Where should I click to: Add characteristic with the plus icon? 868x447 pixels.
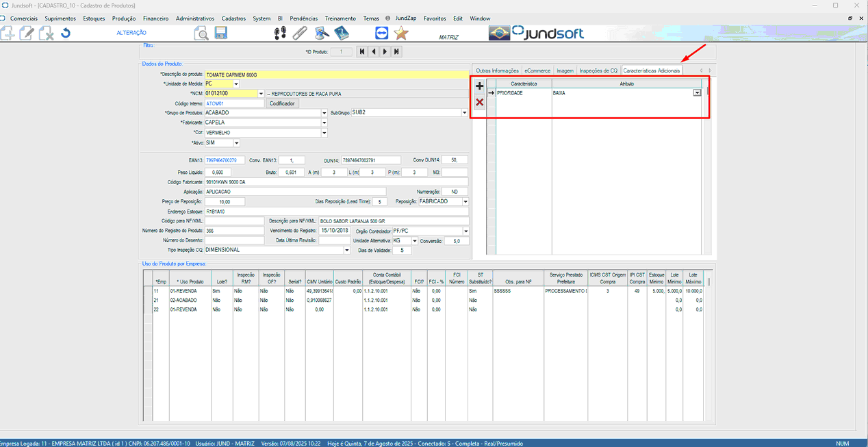479,86
